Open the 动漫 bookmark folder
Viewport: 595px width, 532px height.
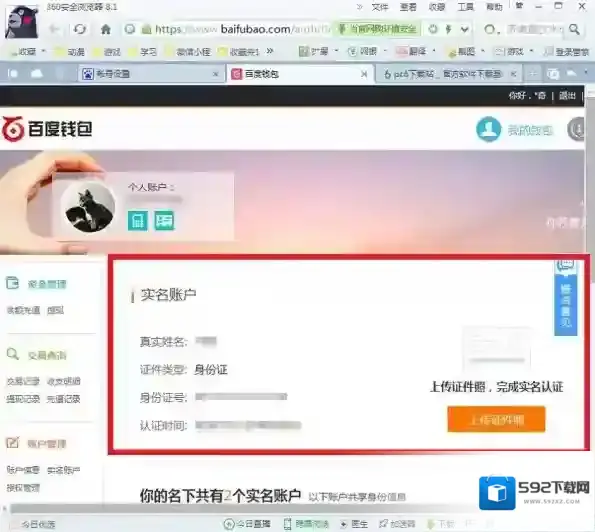[x=71, y=51]
